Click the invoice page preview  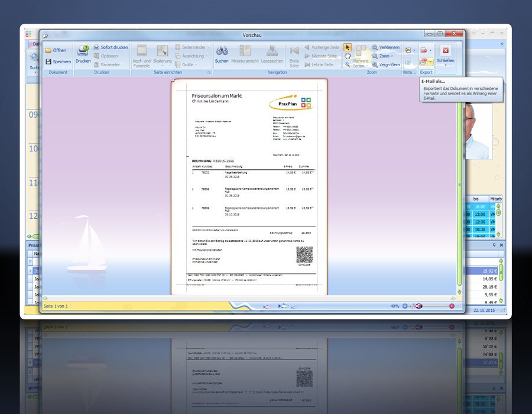point(249,187)
